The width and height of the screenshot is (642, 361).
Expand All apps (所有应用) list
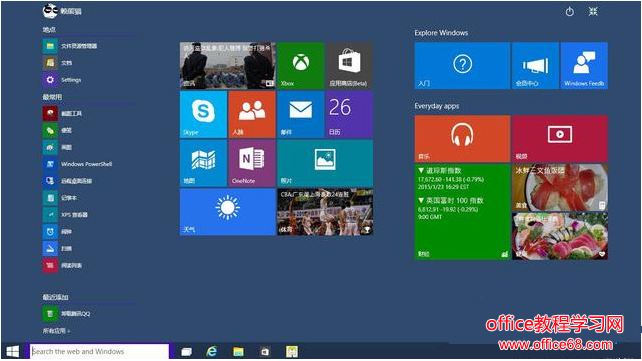click(57, 331)
